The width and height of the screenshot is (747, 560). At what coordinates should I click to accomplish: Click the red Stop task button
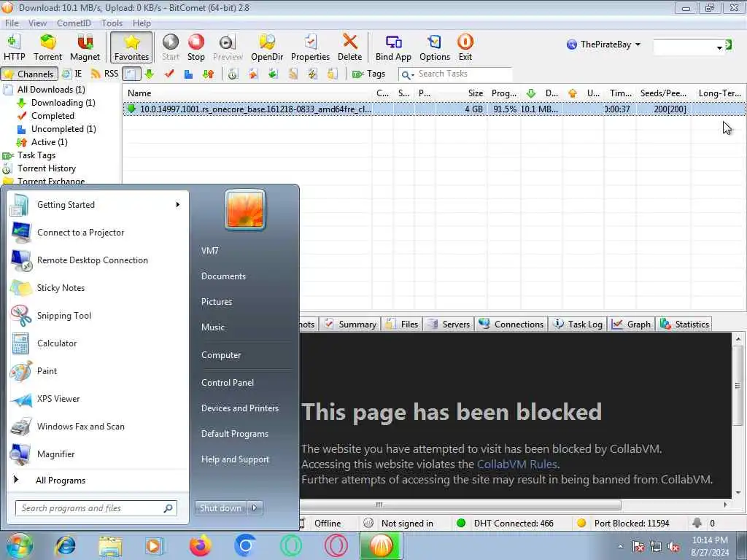click(196, 47)
